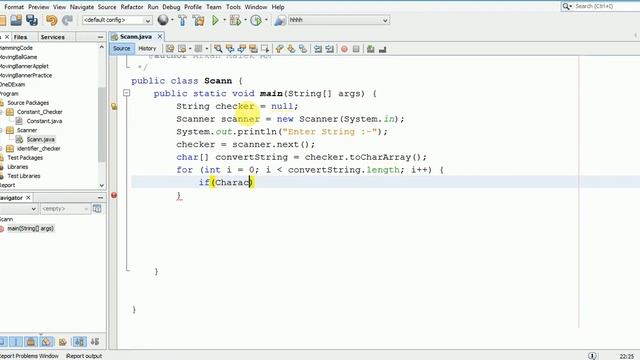Click the icon left of hhhh combo box

click(x=280, y=20)
